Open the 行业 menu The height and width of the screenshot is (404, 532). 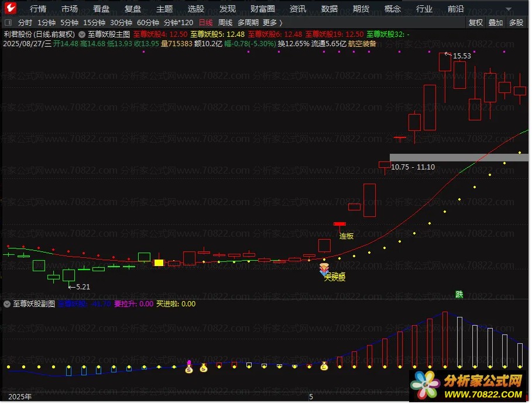(424, 9)
